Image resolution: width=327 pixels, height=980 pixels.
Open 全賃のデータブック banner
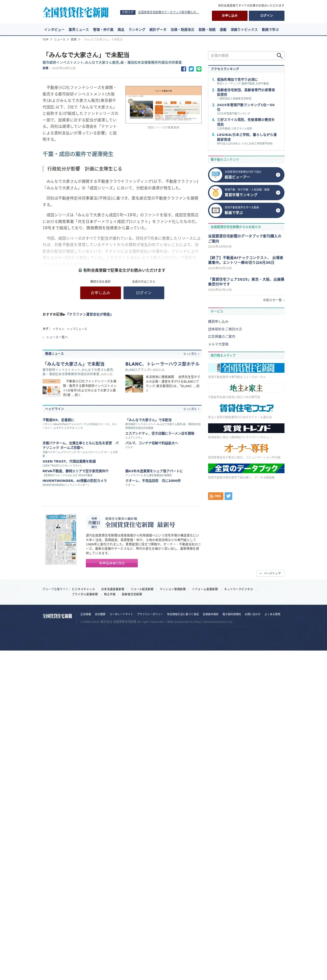(x=246, y=468)
